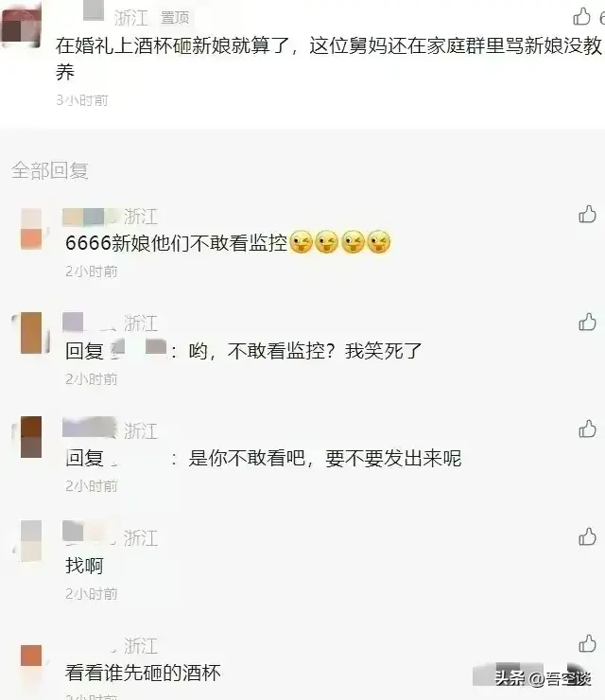This screenshot has width=605, height=700.
Task: Tap the pinned comment text to reply
Action: (x=329, y=59)
